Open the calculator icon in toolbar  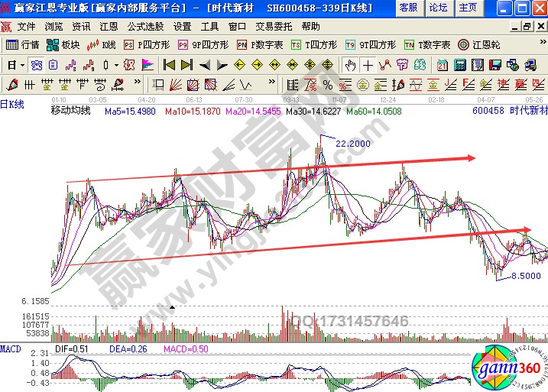[x=459, y=65]
